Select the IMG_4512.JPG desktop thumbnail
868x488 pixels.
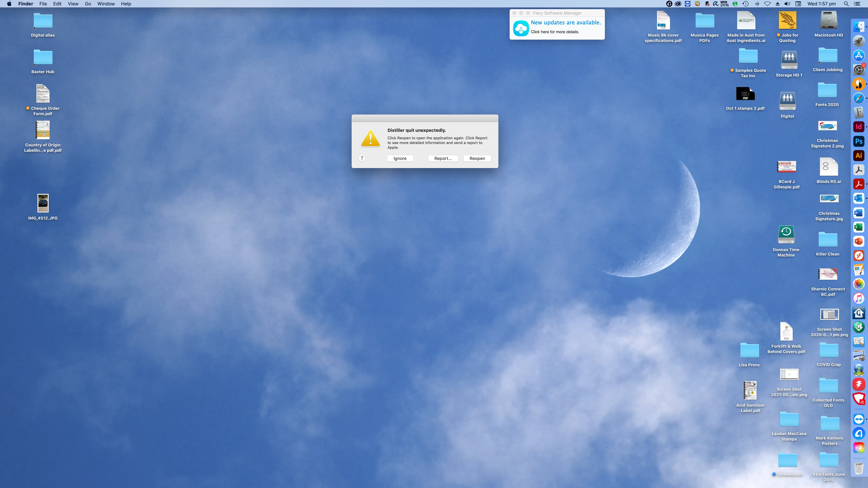[43, 203]
